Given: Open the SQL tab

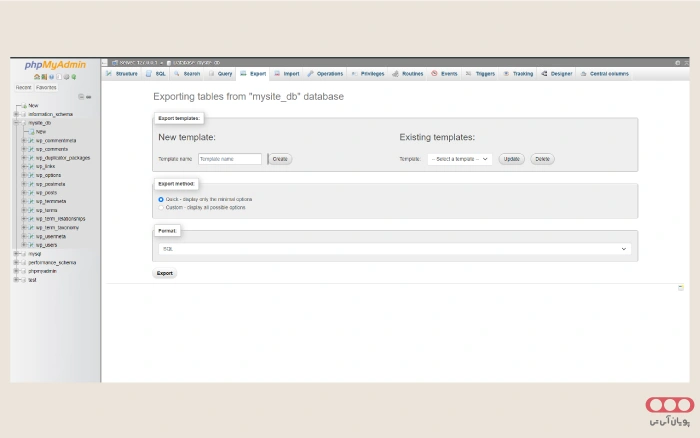Looking at the screenshot, I should pos(156,74).
